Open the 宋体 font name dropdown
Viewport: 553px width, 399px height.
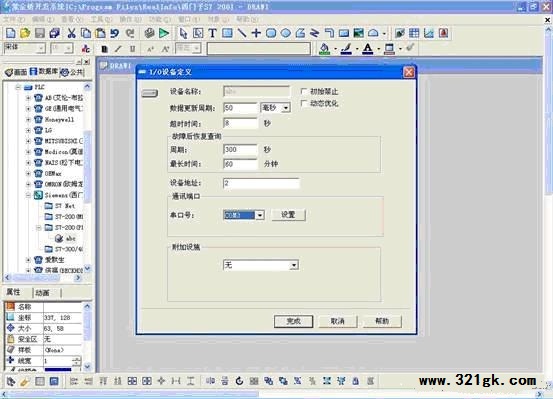point(42,48)
